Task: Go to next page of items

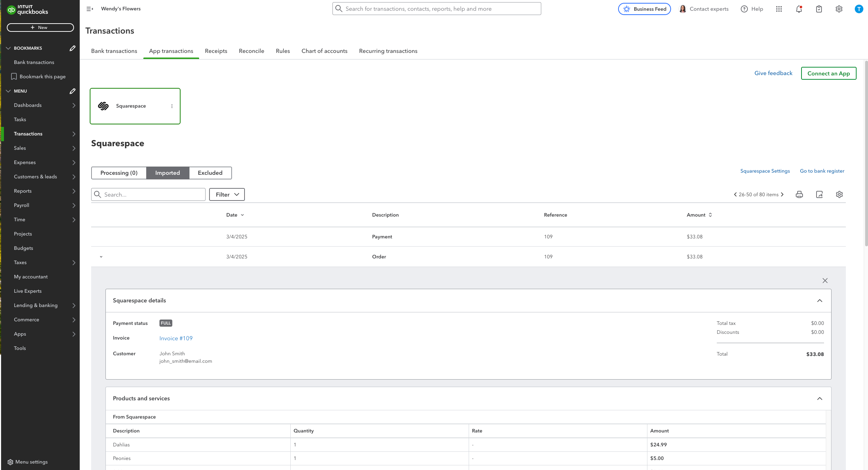Action: coord(782,194)
